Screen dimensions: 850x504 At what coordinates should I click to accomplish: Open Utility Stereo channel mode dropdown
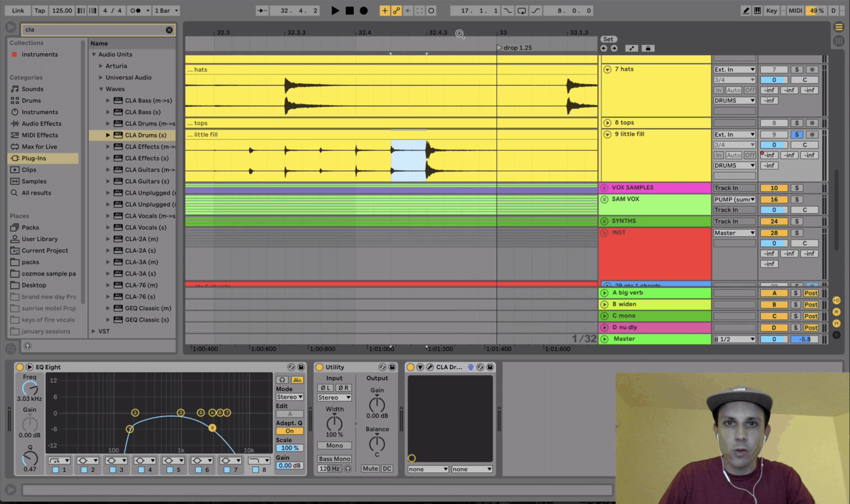(x=334, y=398)
